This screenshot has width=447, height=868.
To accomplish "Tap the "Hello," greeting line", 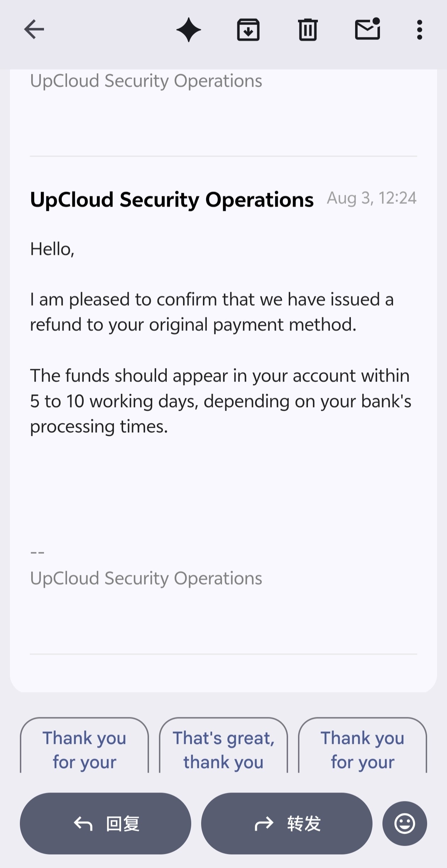I will pyautogui.click(x=52, y=249).
